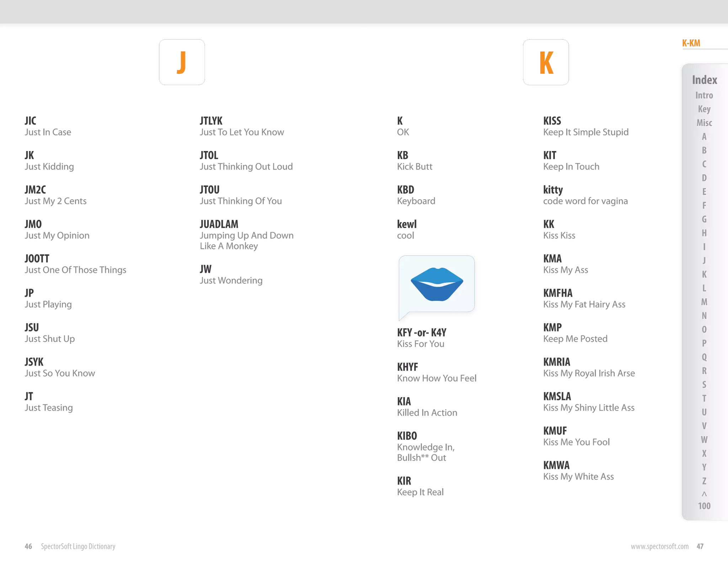Jump to letter L in Index
Screen dimensions: 728x562
pyautogui.click(x=704, y=288)
